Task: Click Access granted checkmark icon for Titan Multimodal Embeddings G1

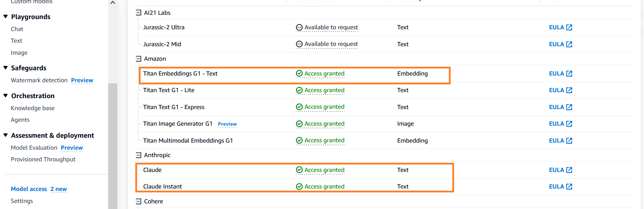Action: coord(299,141)
